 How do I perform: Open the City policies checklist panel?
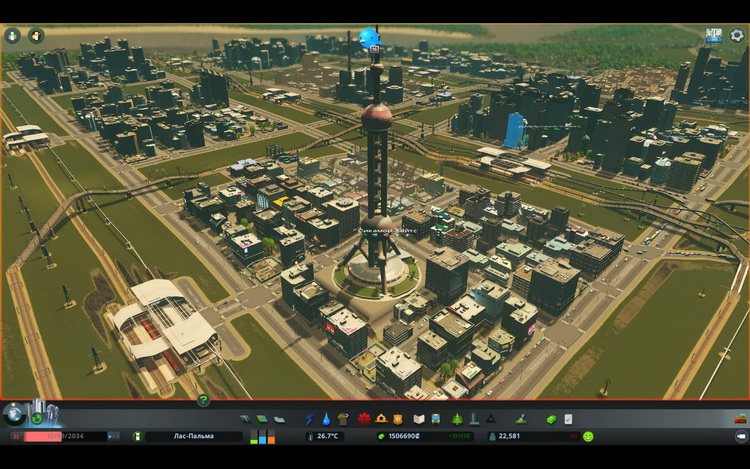(x=568, y=419)
